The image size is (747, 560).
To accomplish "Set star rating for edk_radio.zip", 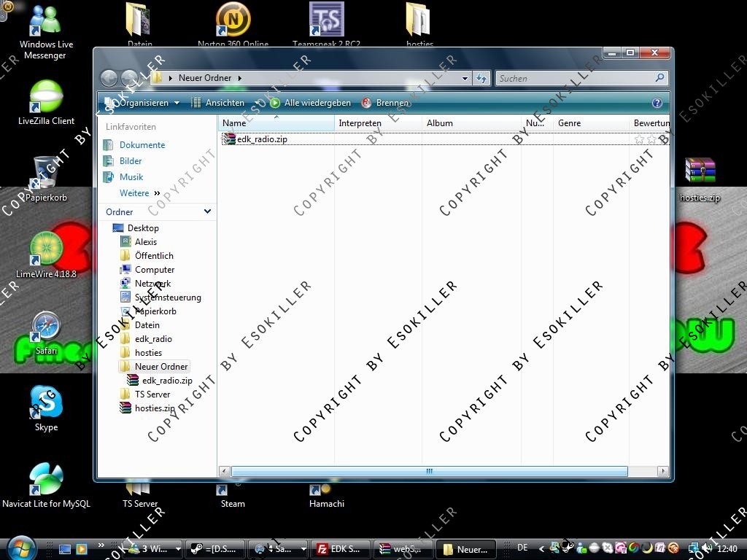I will (x=651, y=139).
